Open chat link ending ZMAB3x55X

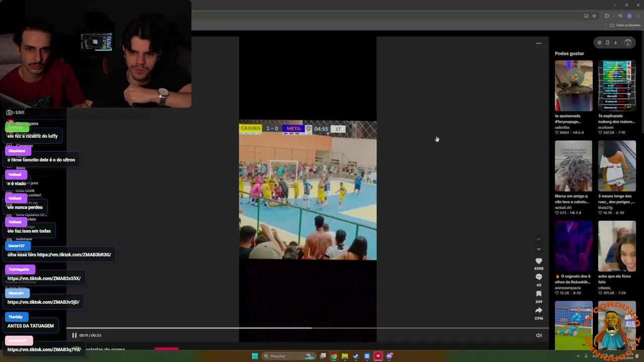pos(44,278)
